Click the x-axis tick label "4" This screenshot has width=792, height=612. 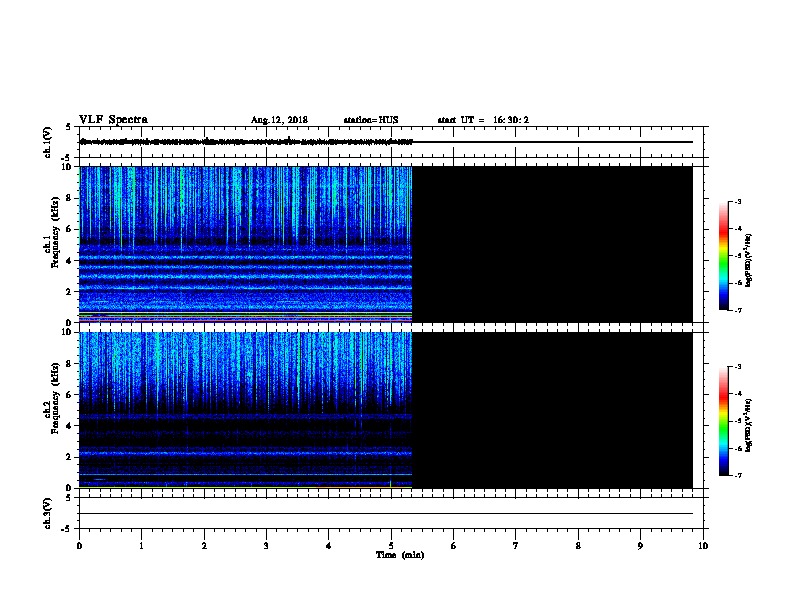coord(329,546)
